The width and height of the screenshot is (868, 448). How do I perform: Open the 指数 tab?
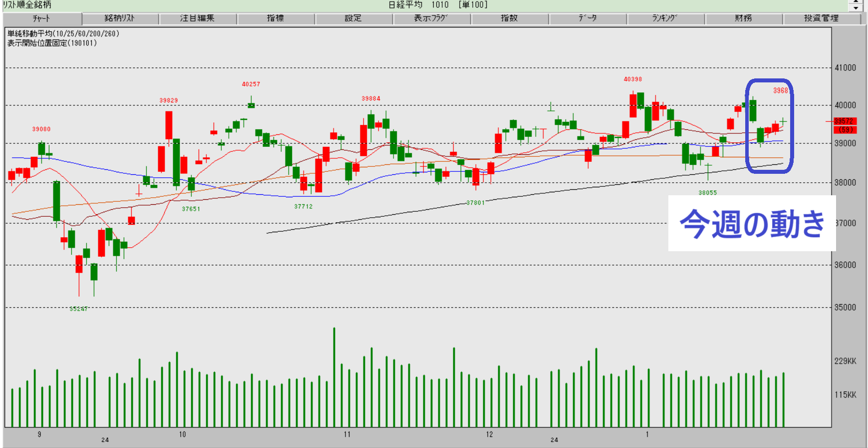pos(510,18)
